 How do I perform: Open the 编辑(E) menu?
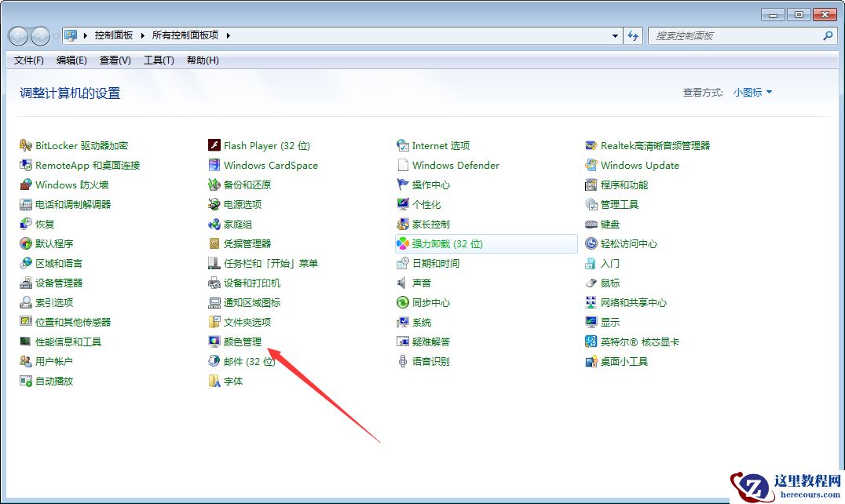(x=71, y=60)
